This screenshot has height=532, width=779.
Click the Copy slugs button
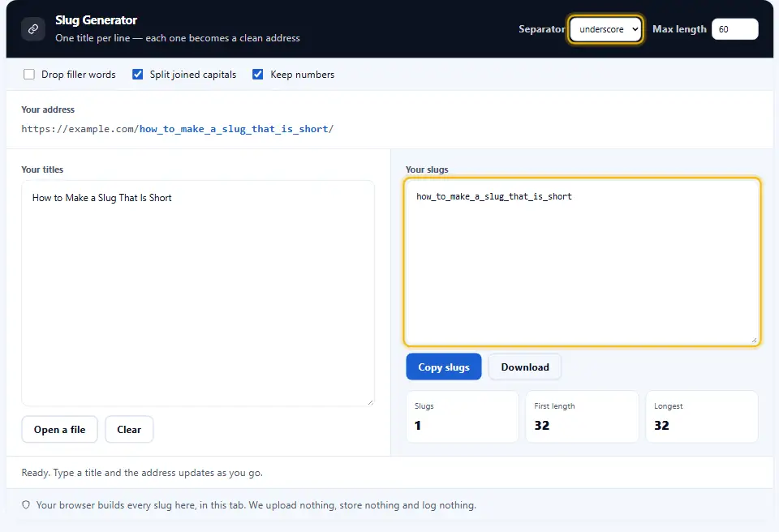444,367
